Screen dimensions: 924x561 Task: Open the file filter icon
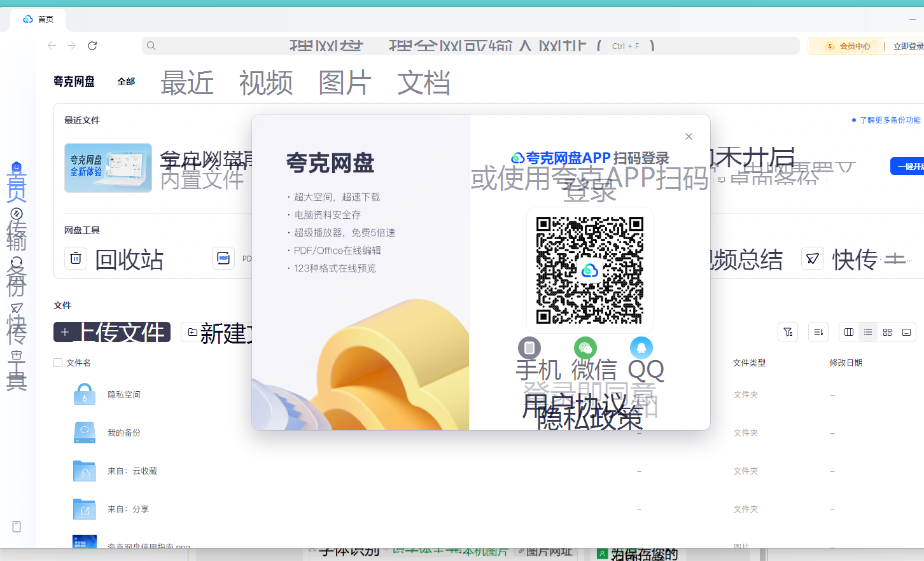(788, 332)
